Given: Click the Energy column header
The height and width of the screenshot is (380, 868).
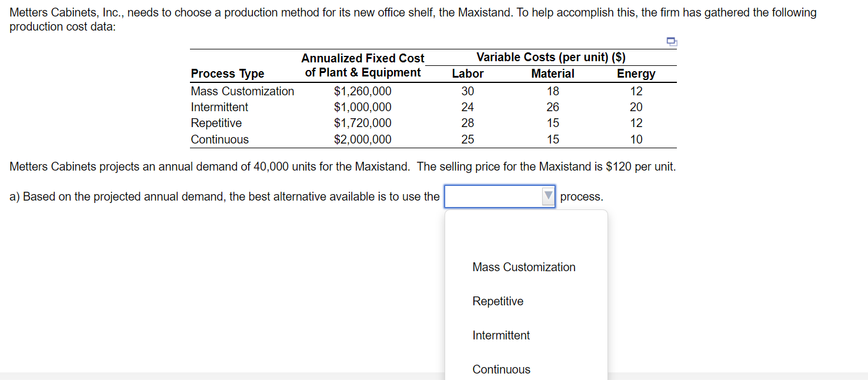Looking at the screenshot, I should [636, 74].
